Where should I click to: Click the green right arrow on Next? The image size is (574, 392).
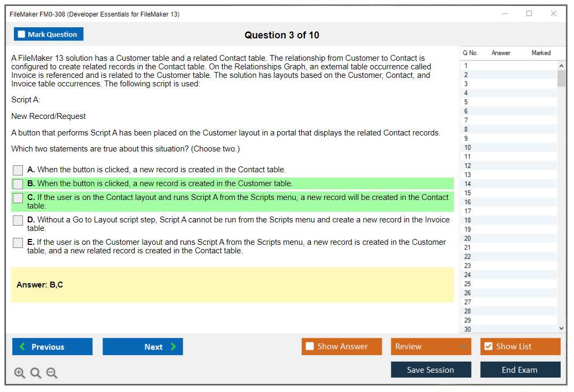(174, 347)
